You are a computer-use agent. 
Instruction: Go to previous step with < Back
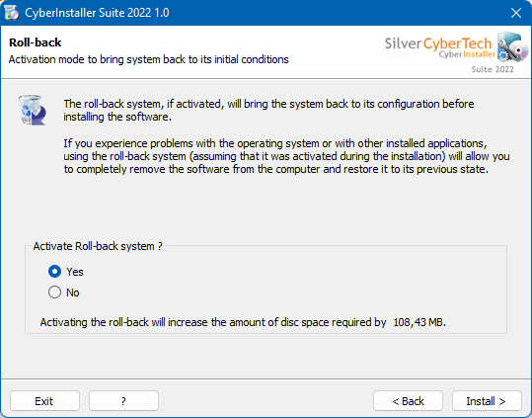[409, 401]
